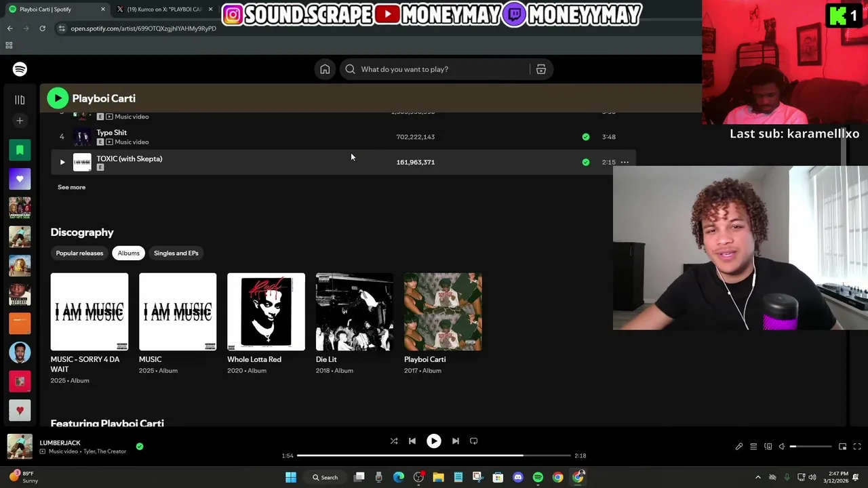Open the Spotify home logo

click(x=20, y=69)
